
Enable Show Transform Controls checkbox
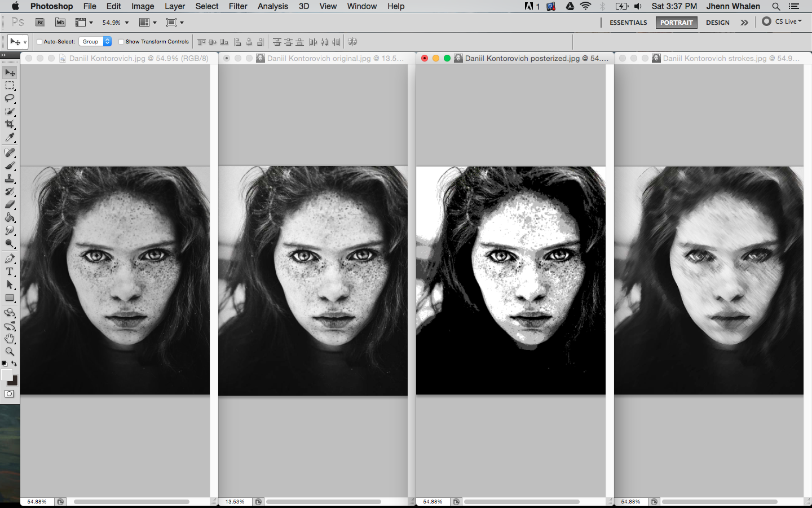click(121, 42)
